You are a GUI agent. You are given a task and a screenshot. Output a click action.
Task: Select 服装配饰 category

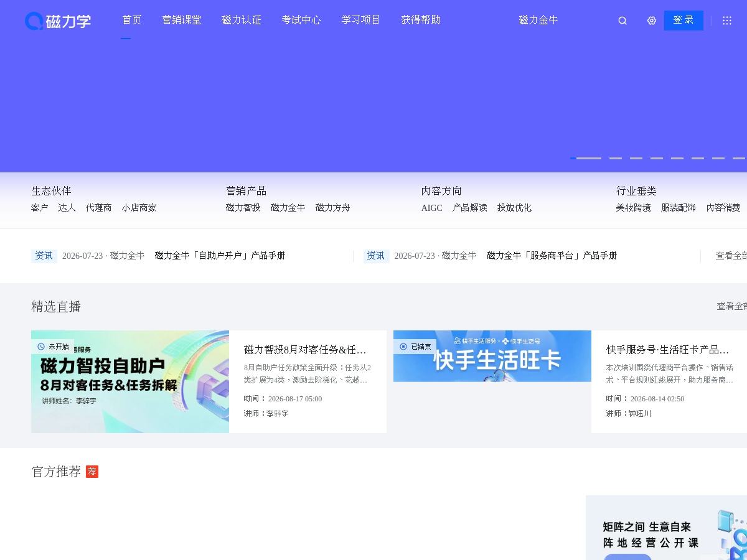tap(679, 208)
